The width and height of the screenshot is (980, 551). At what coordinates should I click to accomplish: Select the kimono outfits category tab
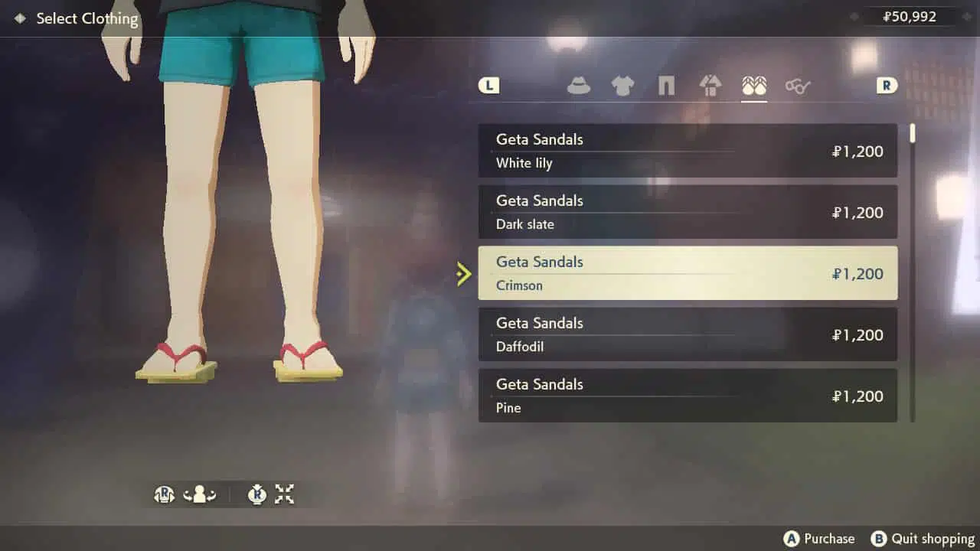[x=710, y=86]
